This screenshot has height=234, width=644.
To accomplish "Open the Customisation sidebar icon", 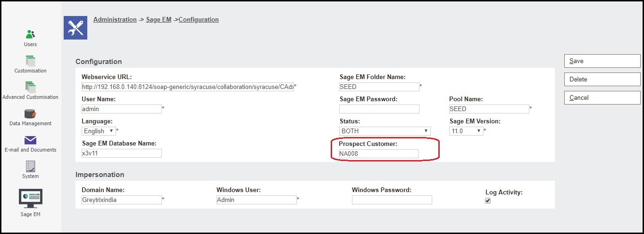I will [x=30, y=60].
